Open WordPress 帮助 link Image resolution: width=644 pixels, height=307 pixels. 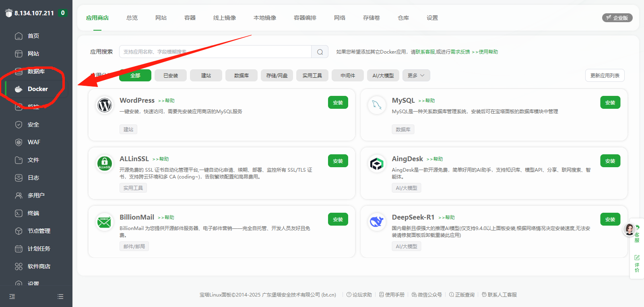166,101
